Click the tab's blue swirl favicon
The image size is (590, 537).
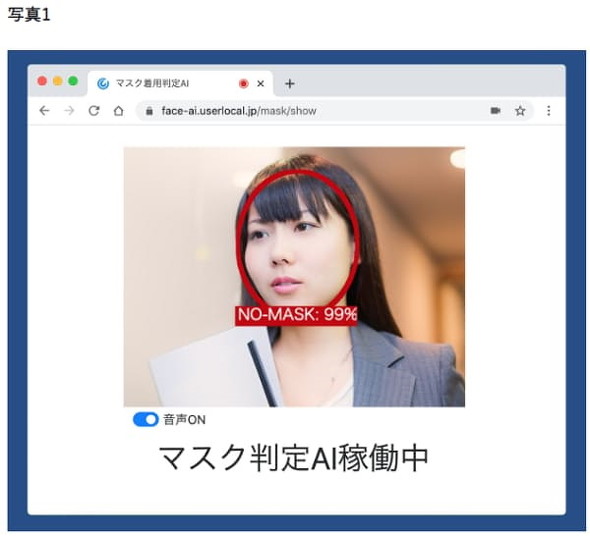point(103,84)
